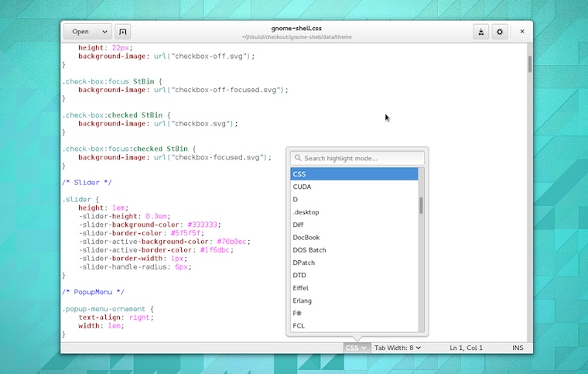Viewport: 588px width, 374px height.
Task: Click the new document icon button
Action: tap(122, 32)
